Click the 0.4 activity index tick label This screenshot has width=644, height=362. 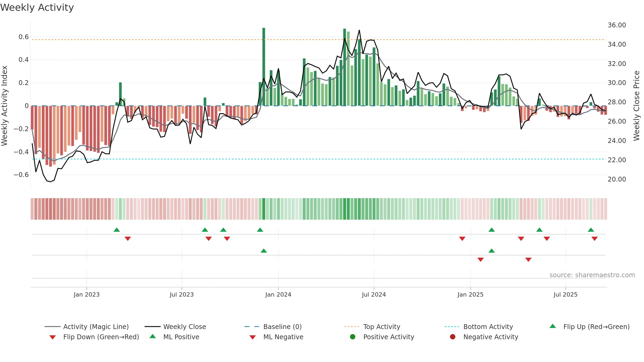pos(24,60)
